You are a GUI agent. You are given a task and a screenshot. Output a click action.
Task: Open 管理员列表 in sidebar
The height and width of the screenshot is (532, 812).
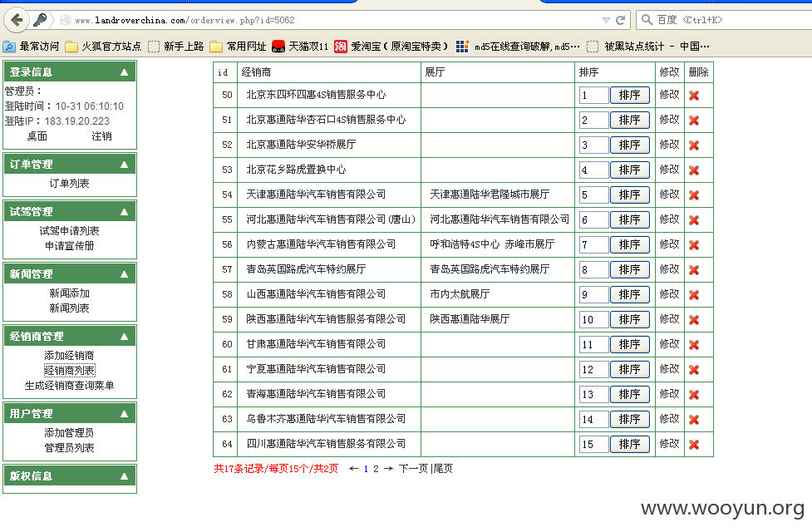click(69, 447)
